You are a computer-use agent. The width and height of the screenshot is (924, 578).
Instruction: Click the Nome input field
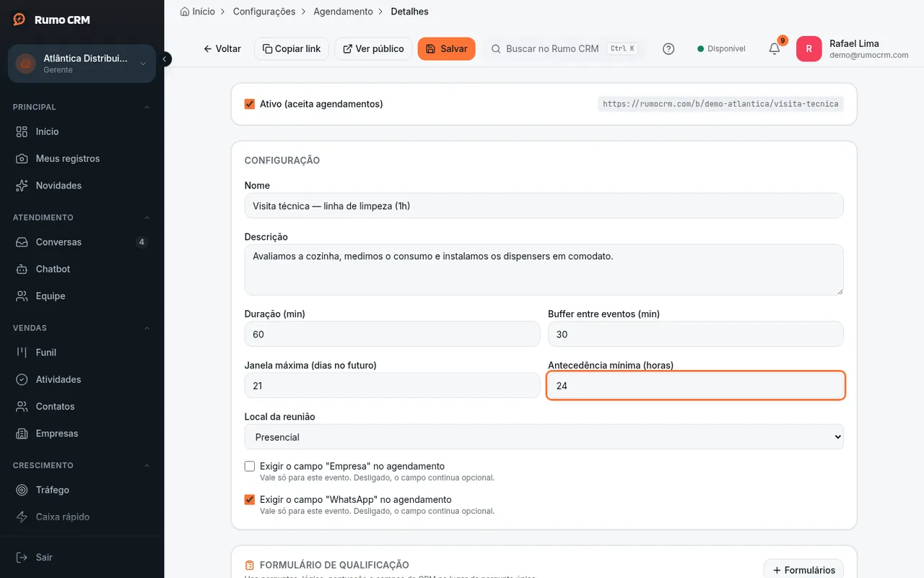pos(544,206)
